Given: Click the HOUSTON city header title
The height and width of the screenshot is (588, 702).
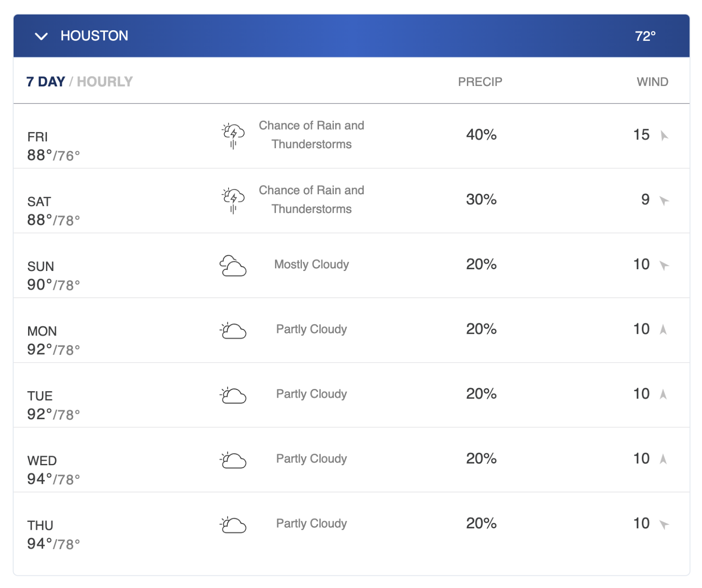Looking at the screenshot, I should coord(94,36).
